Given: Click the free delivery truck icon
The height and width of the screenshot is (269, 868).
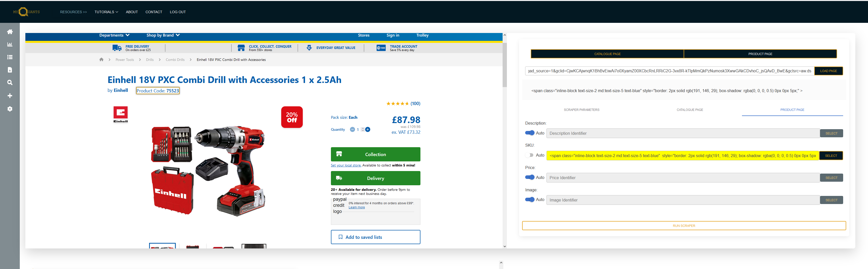Looking at the screenshot, I should point(117,48).
